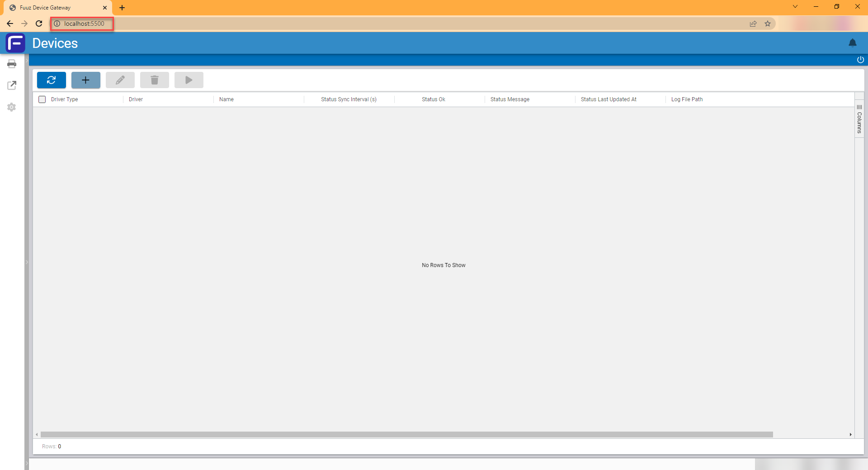Click the horizontal scrollbar of the grid
868x470 pixels.
click(406, 434)
